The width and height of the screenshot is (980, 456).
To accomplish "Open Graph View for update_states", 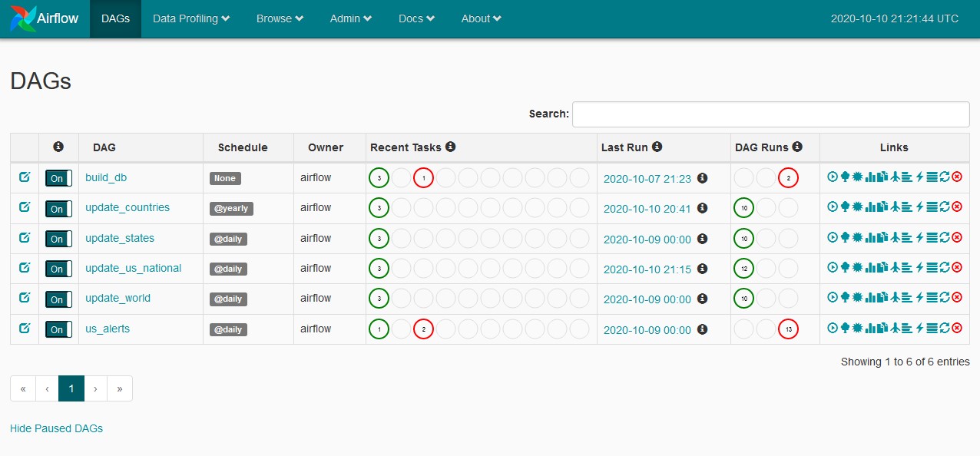I will (857, 238).
